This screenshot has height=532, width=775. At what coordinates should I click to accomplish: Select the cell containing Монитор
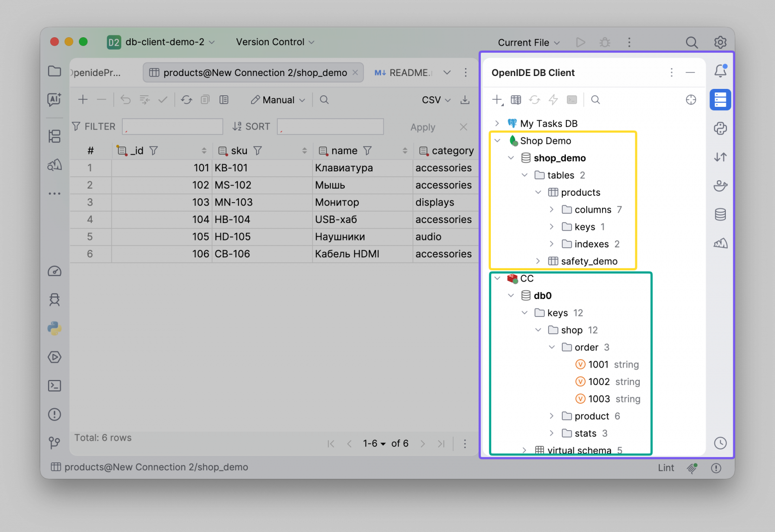point(363,202)
